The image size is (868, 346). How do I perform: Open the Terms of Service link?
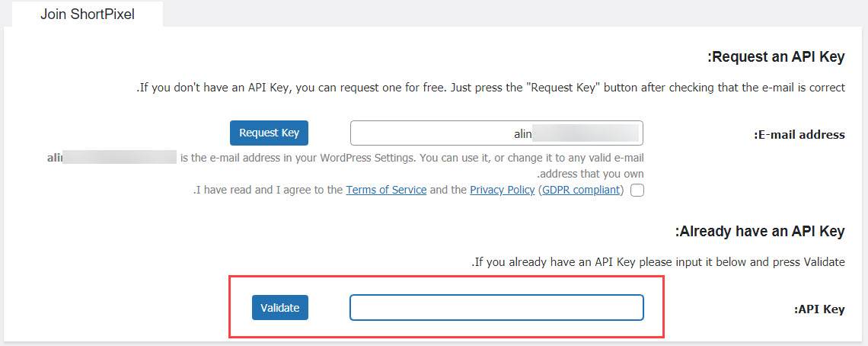coord(386,191)
